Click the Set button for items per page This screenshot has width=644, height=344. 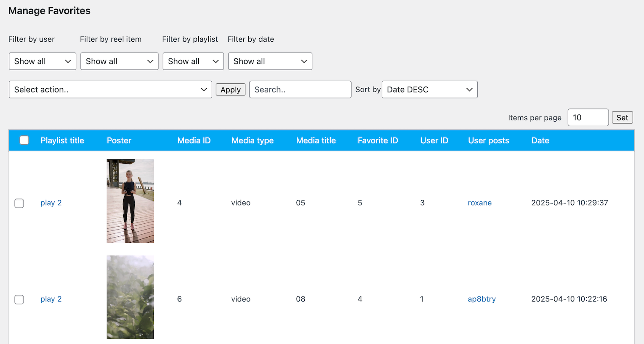coord(622,118)
